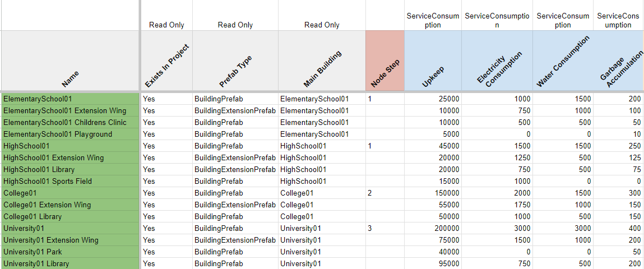This screenshot has width=644, height=269.
Task: Click the ElementarySchool01 Playground name cell
Action: [70, 134]
